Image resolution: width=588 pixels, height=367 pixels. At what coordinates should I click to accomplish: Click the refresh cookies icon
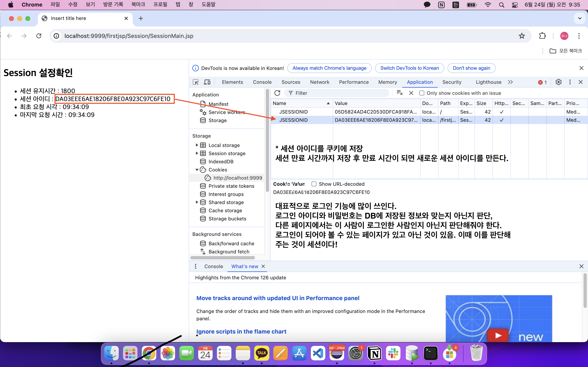[x=277, y=93]
